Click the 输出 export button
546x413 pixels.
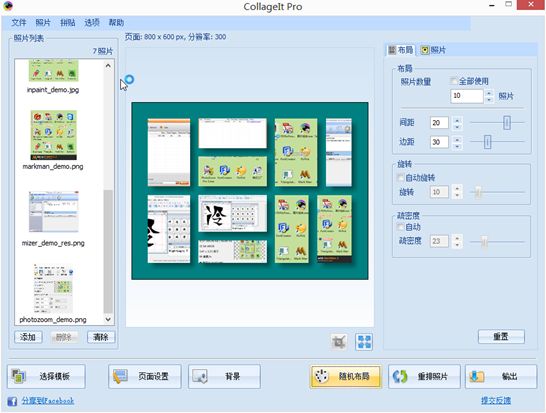[x=501, y=376]
